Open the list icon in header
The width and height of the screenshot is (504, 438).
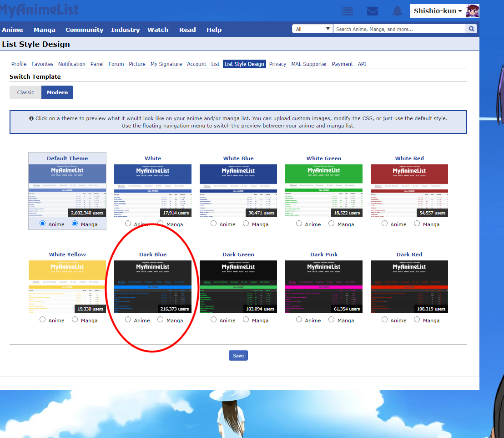348,11
